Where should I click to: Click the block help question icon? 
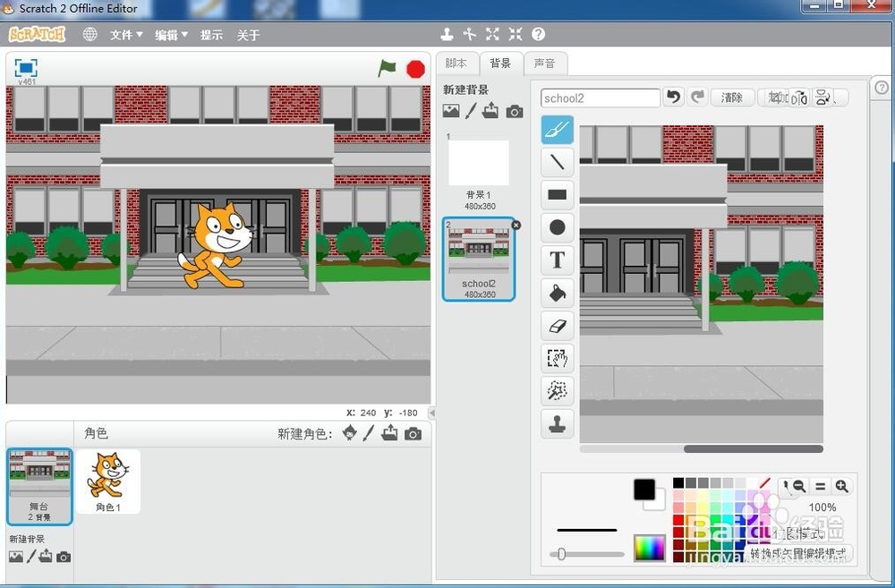tap(538, 34)
